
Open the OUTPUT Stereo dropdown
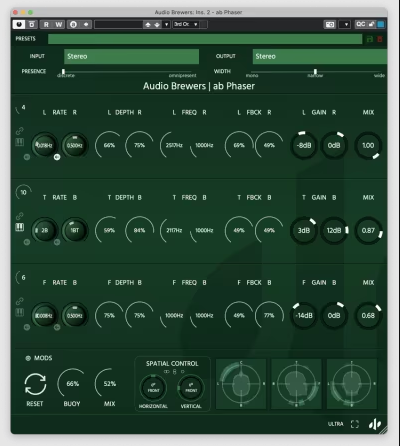[320, 56]
